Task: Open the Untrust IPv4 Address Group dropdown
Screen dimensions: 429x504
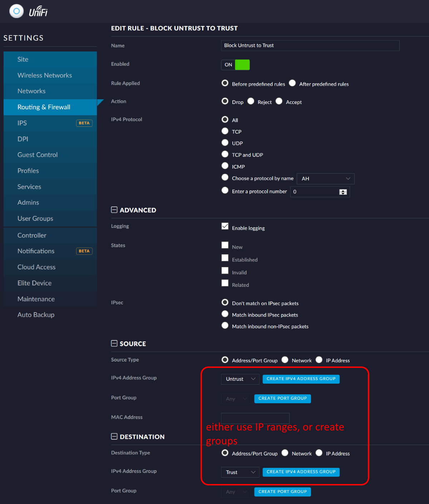Action: tap(240, 379)
